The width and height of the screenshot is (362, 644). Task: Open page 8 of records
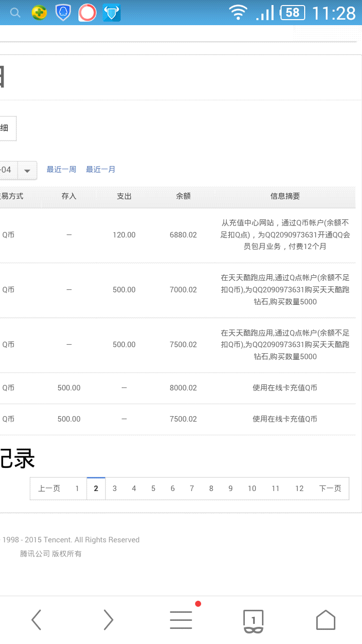[x=211, y=489]
